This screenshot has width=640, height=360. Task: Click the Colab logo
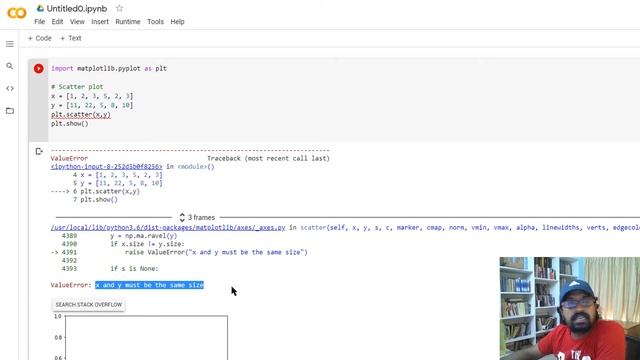point(17,13)
